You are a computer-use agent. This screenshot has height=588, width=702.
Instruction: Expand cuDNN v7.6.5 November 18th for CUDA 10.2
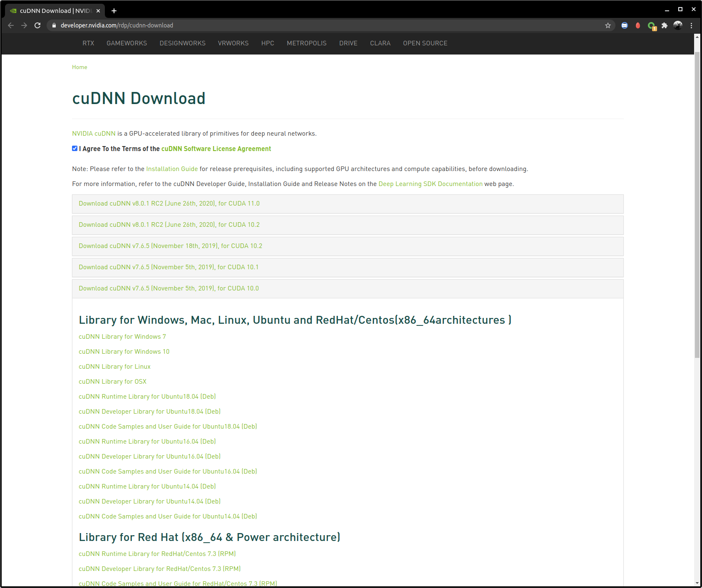[347, 246]
